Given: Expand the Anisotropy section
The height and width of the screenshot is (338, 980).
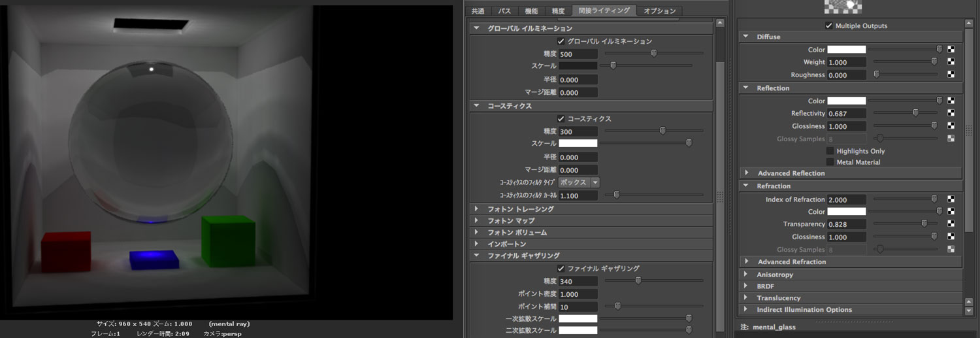Looking at the screenshot, I should (746, 275).
